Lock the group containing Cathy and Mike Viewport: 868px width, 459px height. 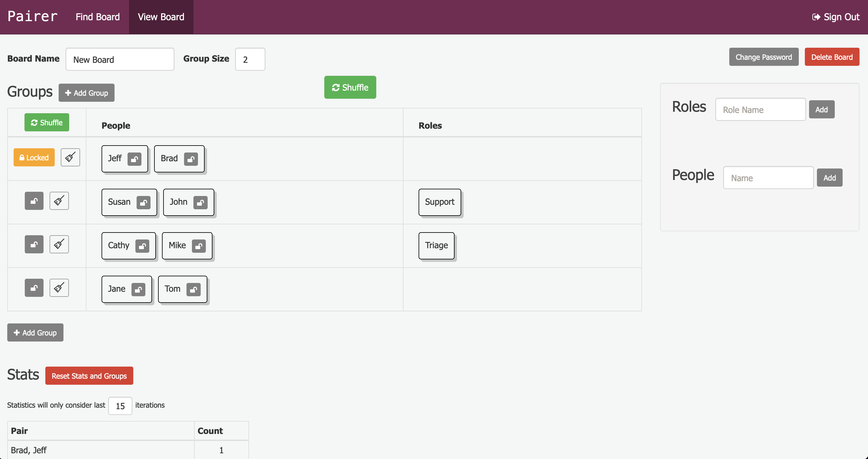point(34,244)
